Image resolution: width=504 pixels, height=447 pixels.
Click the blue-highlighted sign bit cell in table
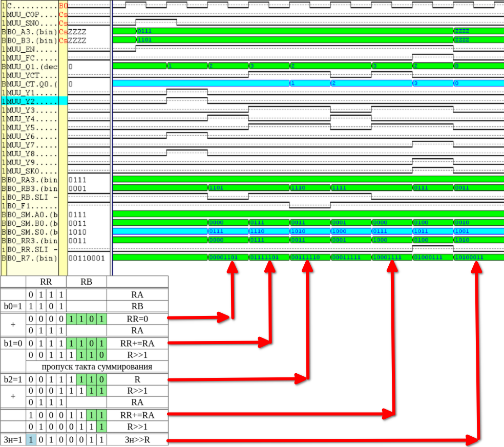click(x=31, y=440)
